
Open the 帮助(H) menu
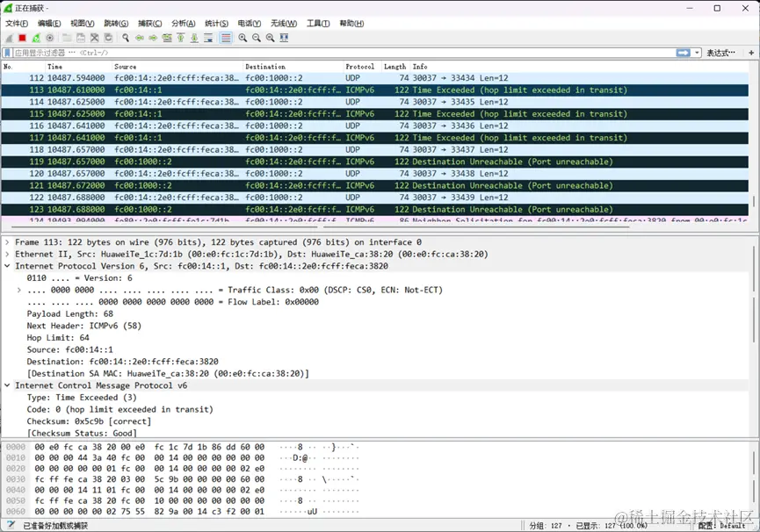tap(351, 23)
